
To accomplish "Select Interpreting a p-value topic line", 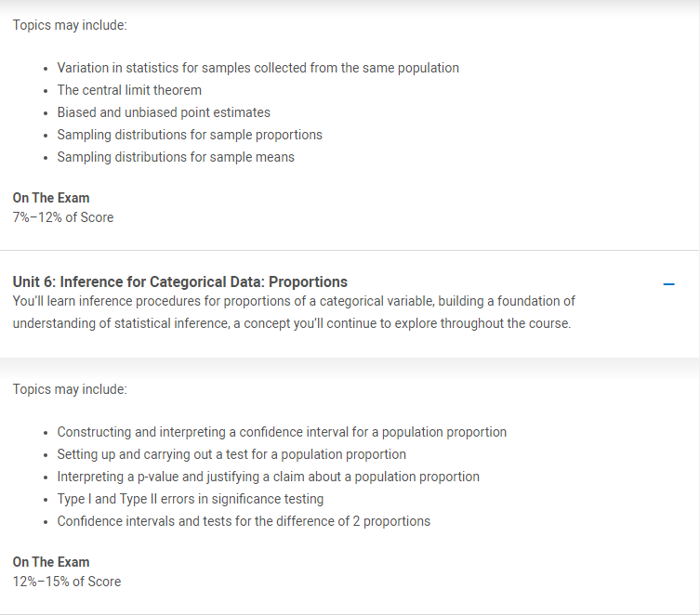I will (x=268, y=477).
